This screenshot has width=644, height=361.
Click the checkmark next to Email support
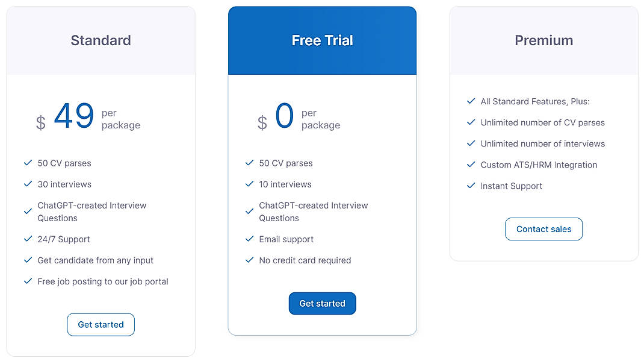point(249,239)
